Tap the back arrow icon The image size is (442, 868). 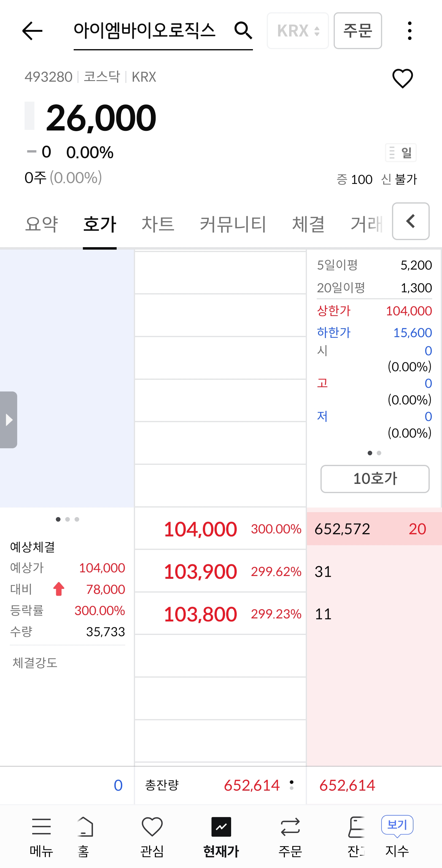pos(32,31)
